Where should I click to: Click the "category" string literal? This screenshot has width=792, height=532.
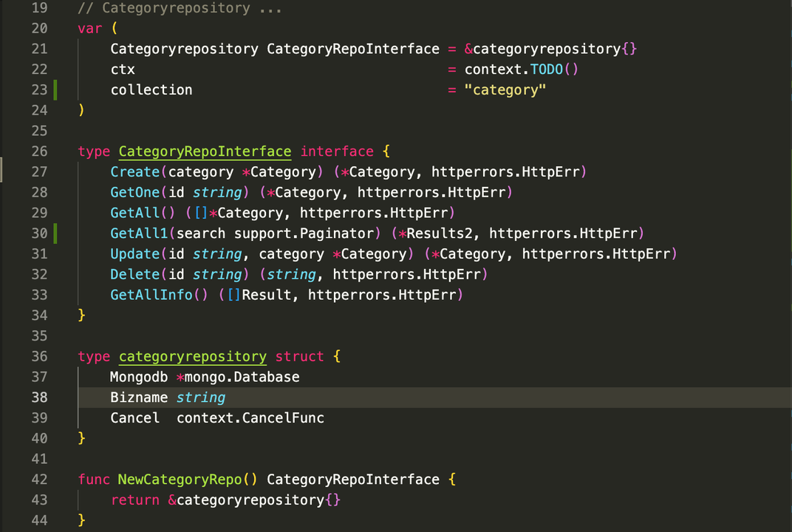[505, 90]
